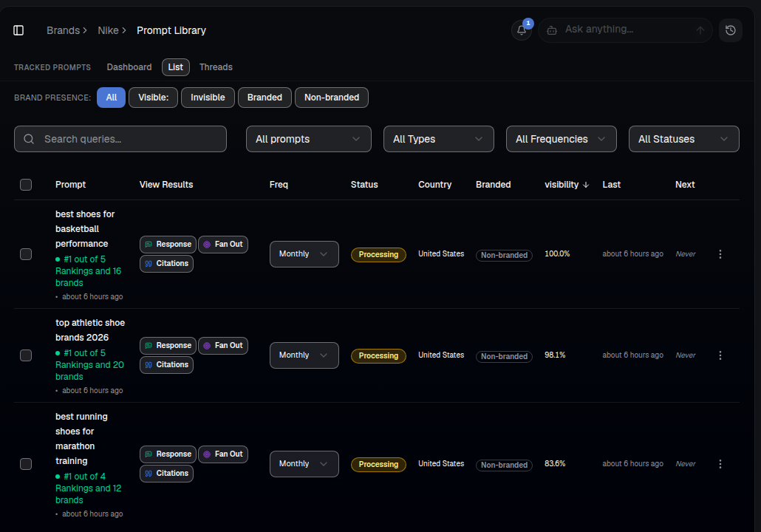Image resolution: width=761 pixels, height=532 pixels.
Task: Click the 83.6% visibility value
Action: pos(555,464)
